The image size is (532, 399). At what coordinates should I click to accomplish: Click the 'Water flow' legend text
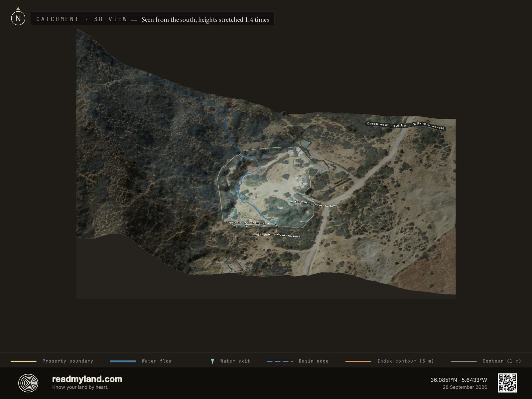point(157,361)
